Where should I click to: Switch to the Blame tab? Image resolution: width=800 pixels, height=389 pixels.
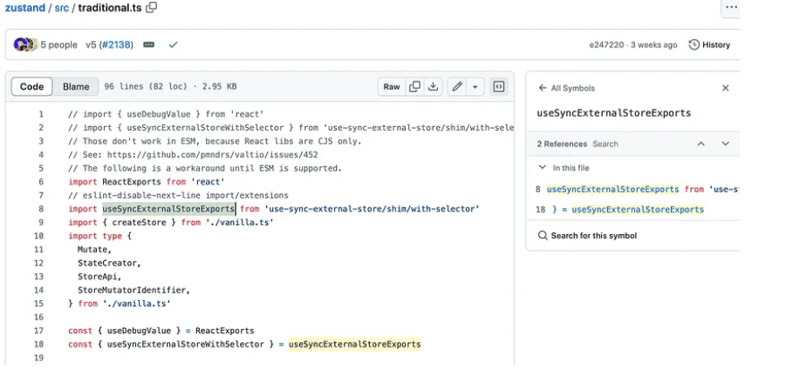pos(76,87)
